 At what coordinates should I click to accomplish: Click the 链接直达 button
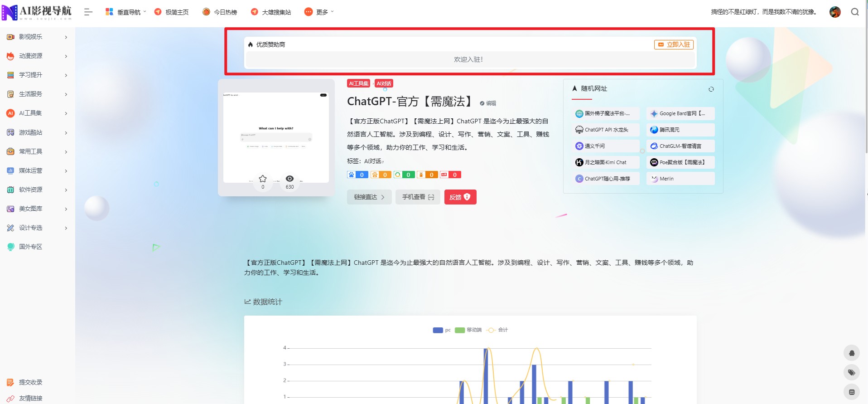point(369,197)
